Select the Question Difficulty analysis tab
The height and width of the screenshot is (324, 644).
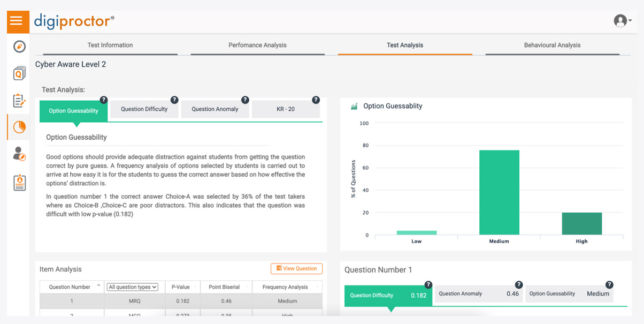[144, 109]
